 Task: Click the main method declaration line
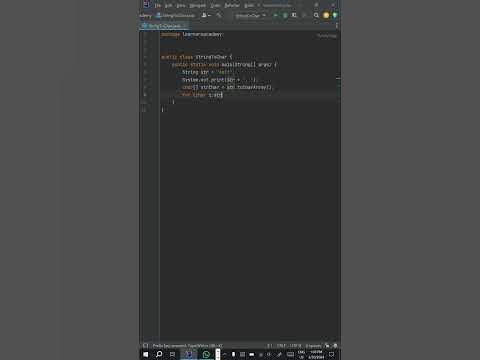click(x=224, y=65)
